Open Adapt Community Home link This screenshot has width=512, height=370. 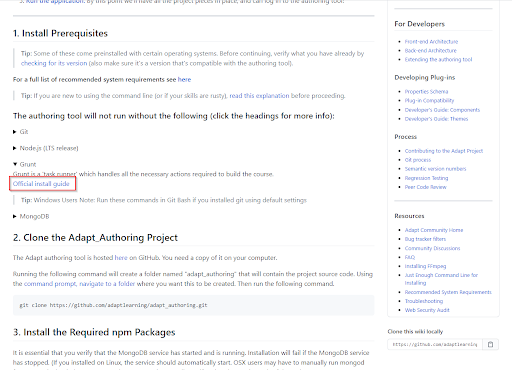[x=434, y=230]
